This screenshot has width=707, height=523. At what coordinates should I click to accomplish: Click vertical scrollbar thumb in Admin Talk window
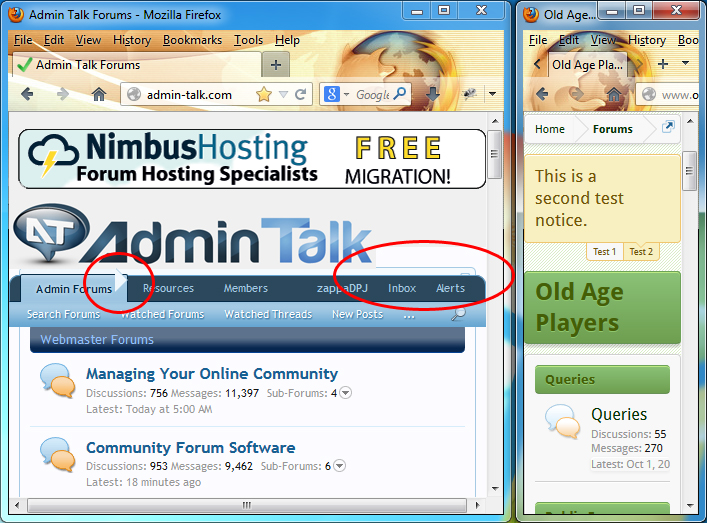pos(495,153)
